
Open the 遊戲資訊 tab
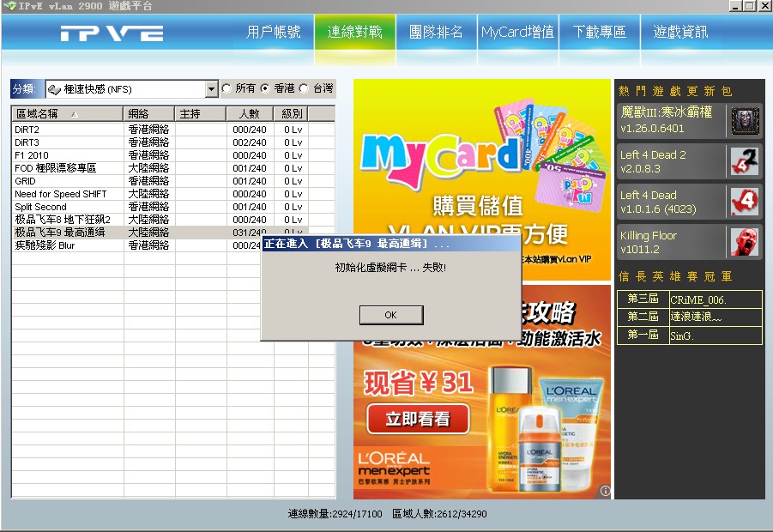tap(680, 32)
